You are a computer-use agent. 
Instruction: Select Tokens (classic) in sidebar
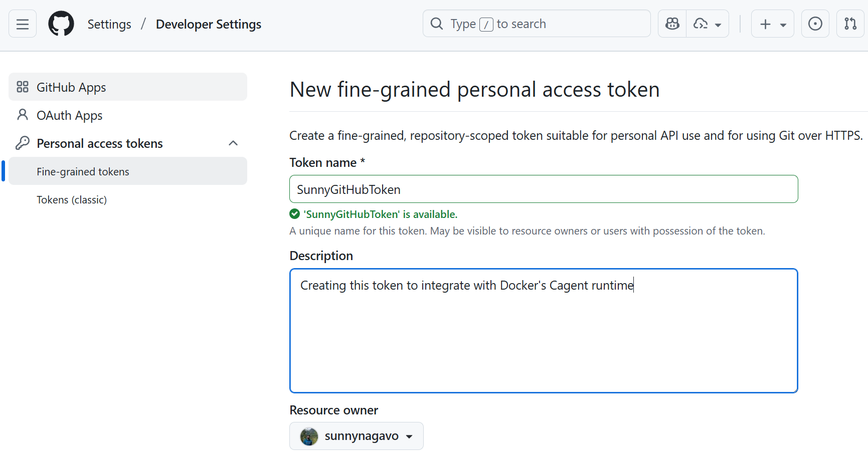tap(72, 199)
